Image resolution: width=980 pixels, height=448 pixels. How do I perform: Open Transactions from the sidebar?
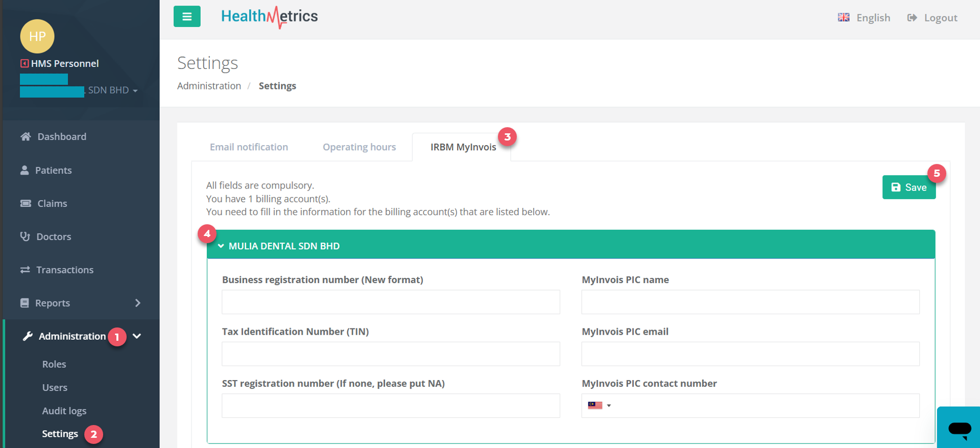tap(64, 270)
